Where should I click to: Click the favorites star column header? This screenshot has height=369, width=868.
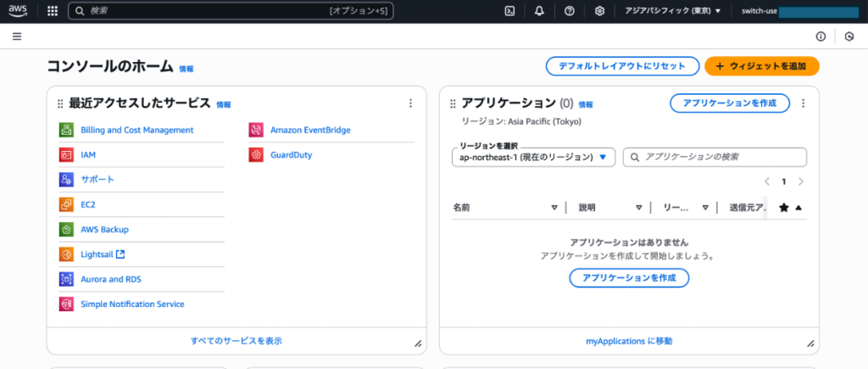784,208
